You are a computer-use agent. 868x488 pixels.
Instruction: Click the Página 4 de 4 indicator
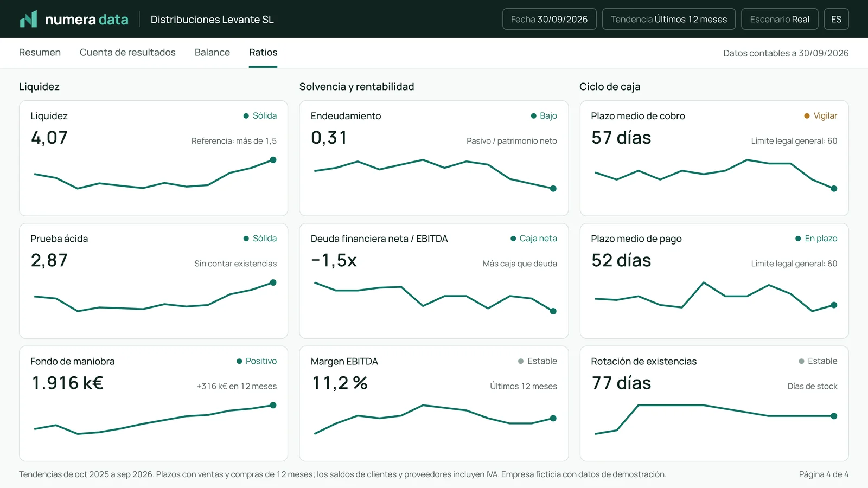coord(824,474)
